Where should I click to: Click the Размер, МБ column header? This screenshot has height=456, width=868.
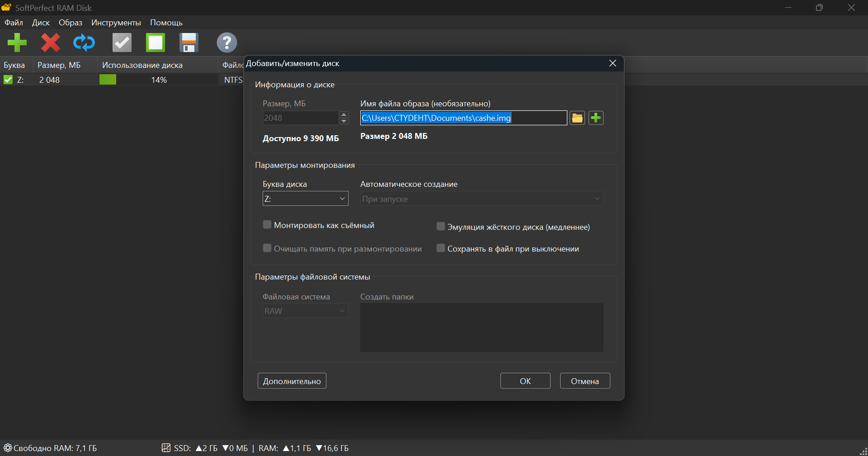[x=66, y=65]
